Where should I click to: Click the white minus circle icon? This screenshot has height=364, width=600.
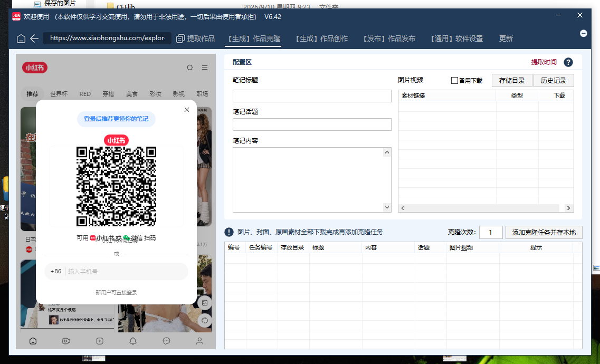(584, 33)
